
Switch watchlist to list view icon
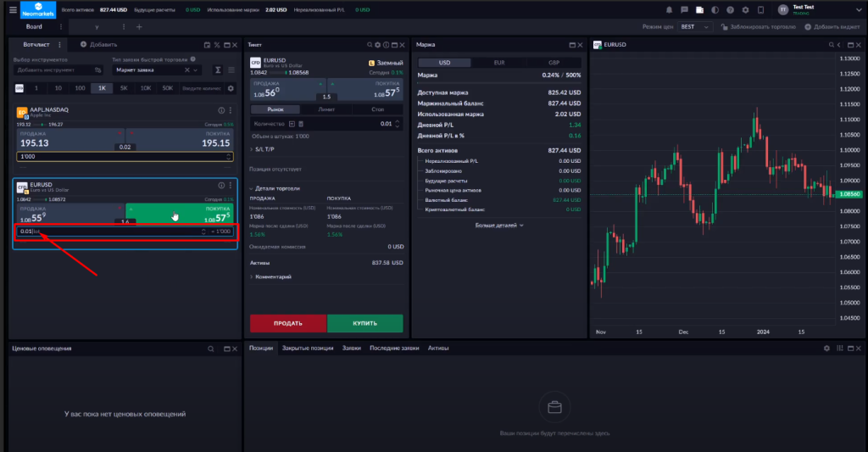point(231,70)
